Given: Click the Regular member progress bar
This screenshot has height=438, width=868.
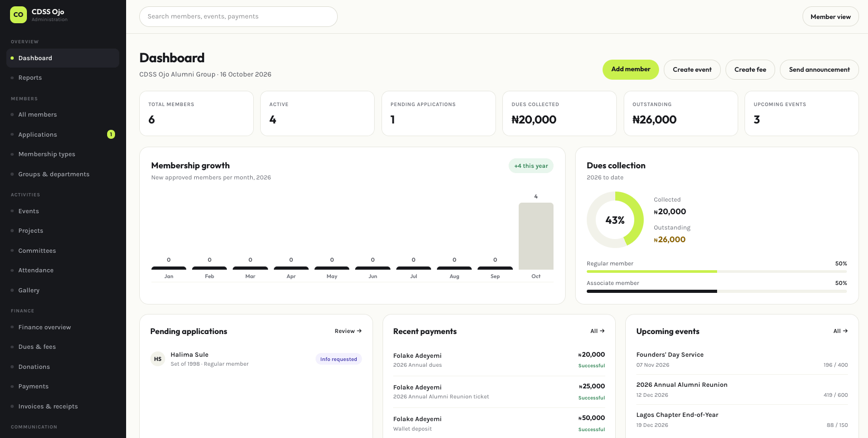Looking at the screenshot, I should (x=717, y=271).
